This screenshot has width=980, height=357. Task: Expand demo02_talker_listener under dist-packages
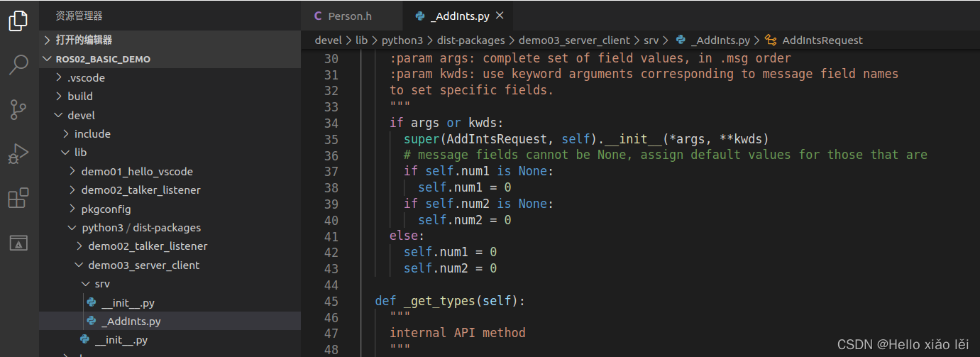click(170, 246)
